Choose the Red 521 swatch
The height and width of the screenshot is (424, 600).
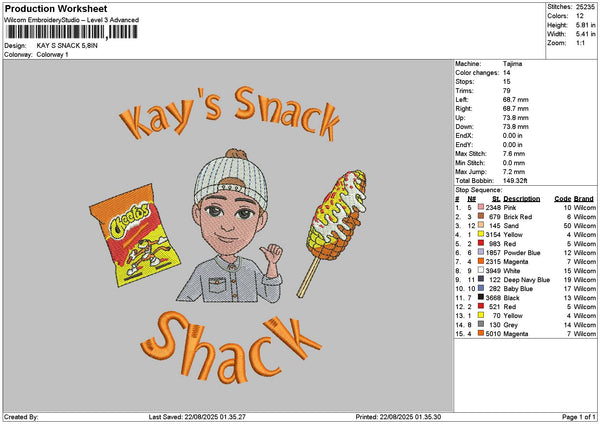point(481,307)
